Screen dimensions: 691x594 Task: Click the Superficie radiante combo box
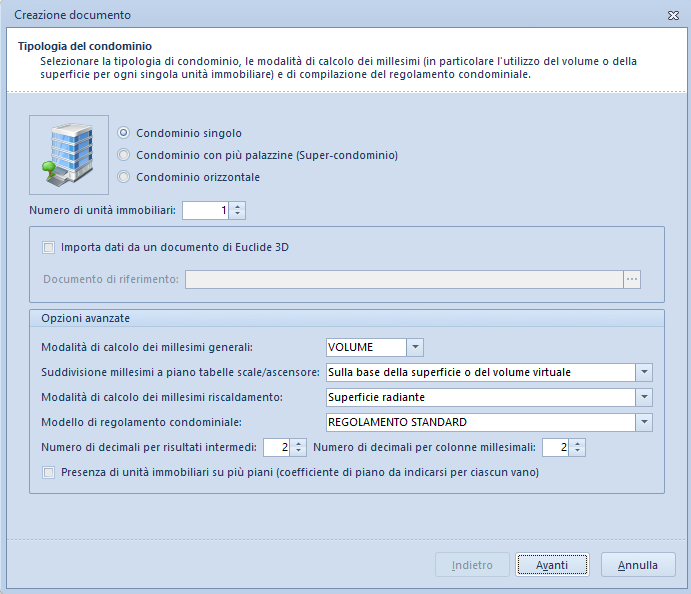coord(481,397)
